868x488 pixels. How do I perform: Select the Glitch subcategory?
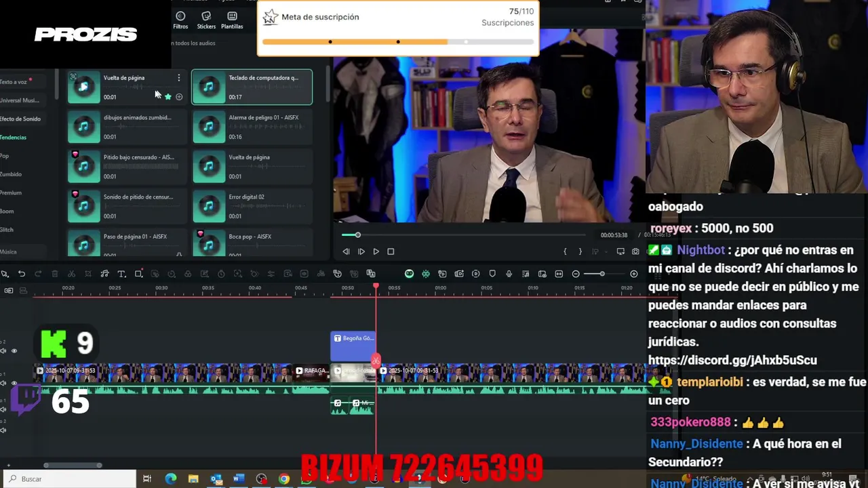7,230
